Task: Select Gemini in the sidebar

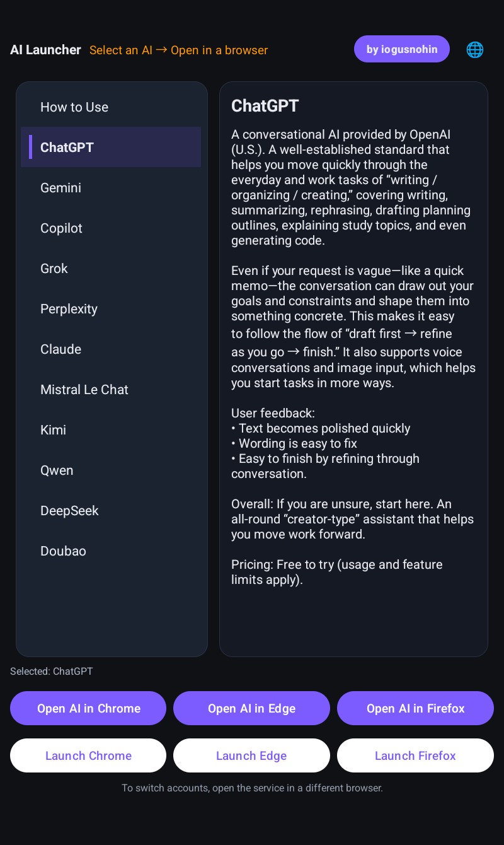Action: [x=111, y=187]
